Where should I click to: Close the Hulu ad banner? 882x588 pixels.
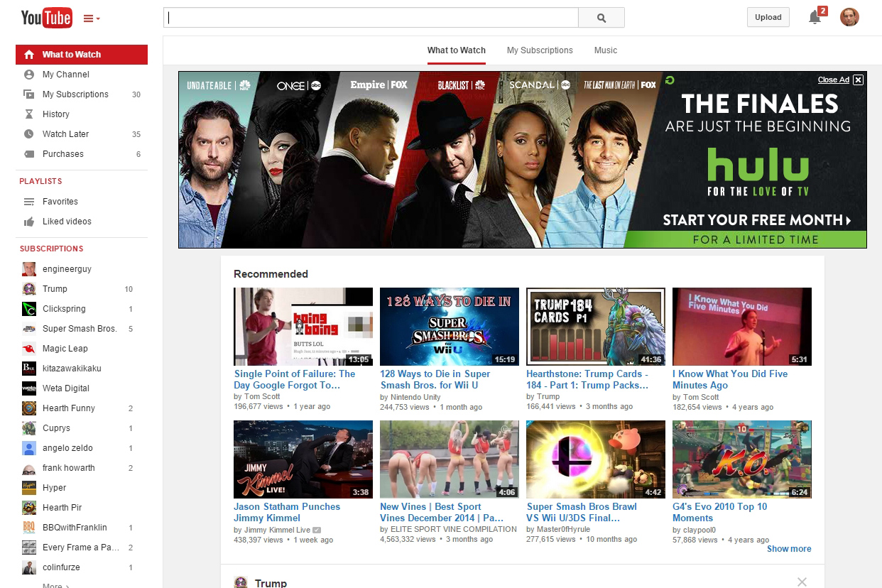(858, 80)
